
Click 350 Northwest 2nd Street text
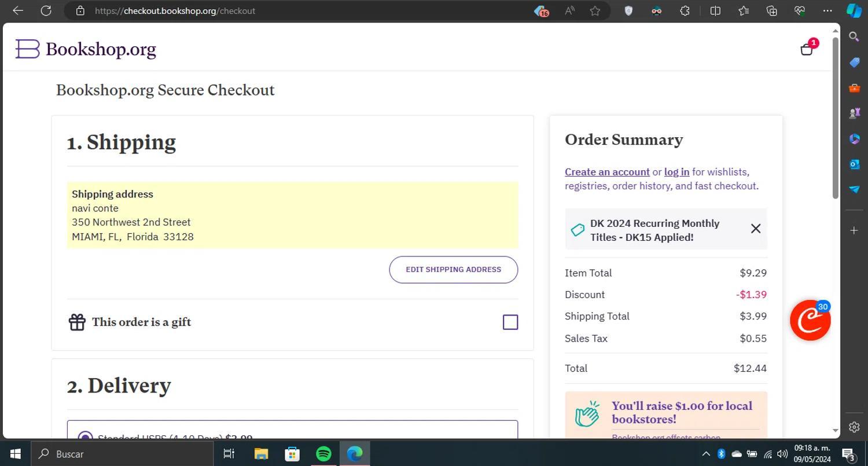tap(131, 222)
